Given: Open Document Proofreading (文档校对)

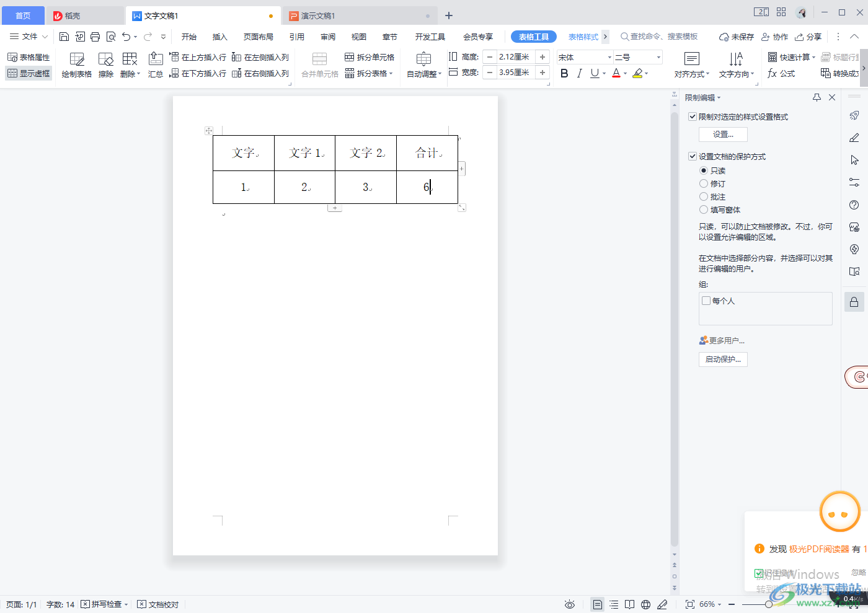Looking at the screenshot, I should pos(158,604).
